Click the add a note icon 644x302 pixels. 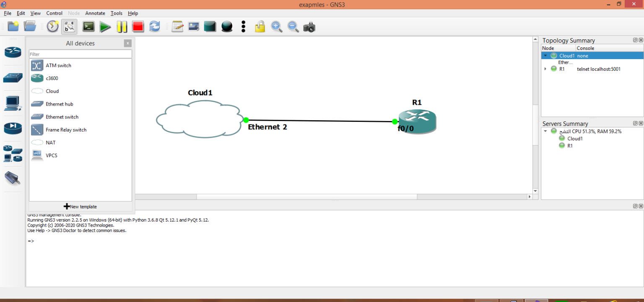177,27
